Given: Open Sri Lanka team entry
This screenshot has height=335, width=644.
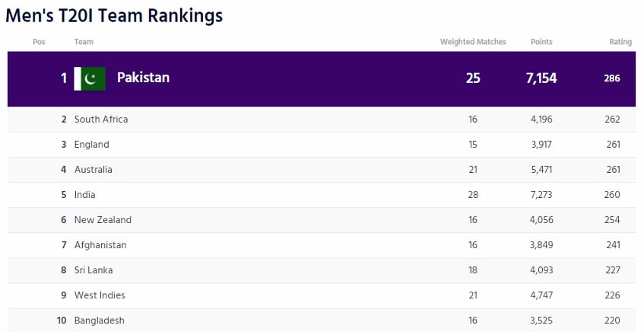Looking at the screenshot, I should 94,270.
